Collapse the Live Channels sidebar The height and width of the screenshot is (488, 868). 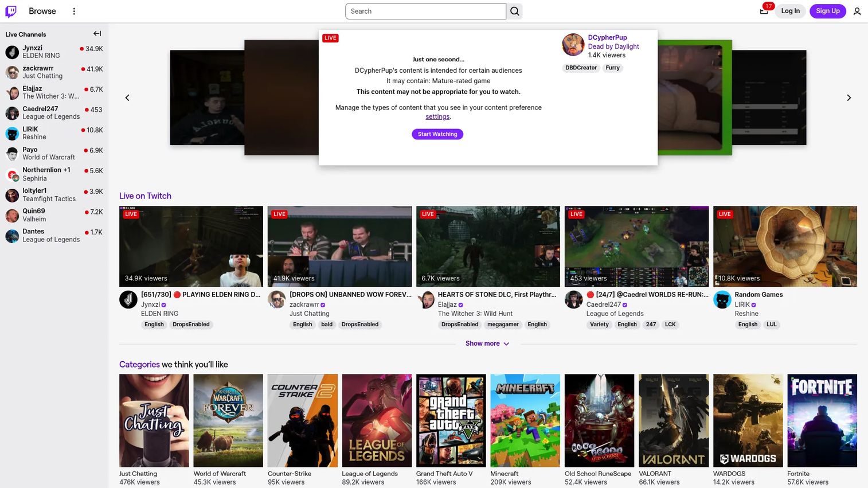[x=97, y=34]
